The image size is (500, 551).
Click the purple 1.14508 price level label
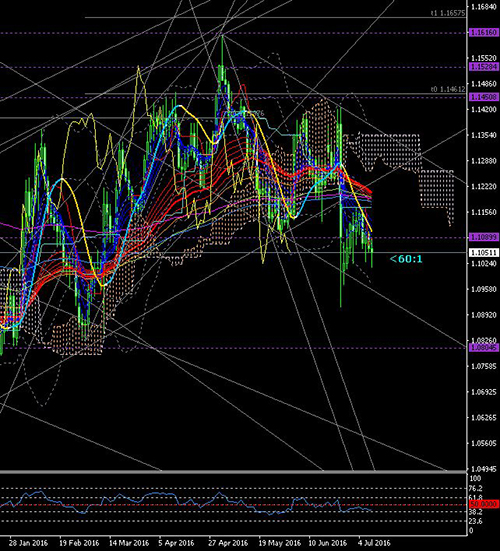(484, 97)
